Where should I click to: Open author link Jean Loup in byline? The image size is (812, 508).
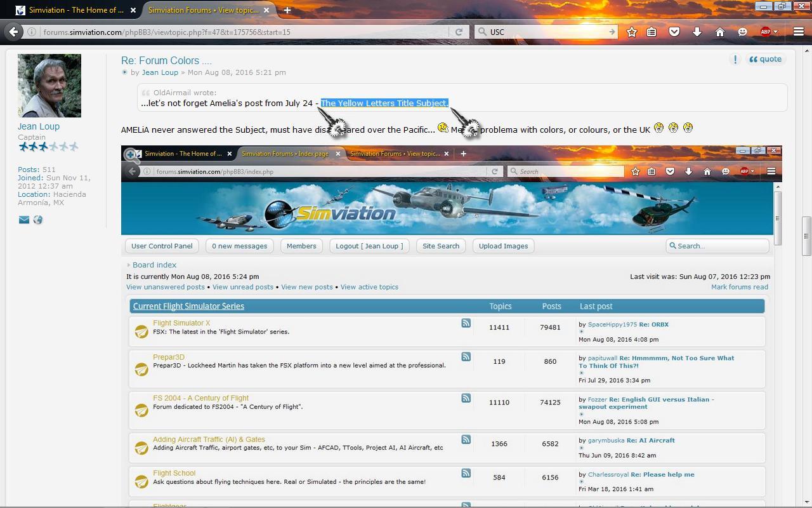tap(160, 72)
